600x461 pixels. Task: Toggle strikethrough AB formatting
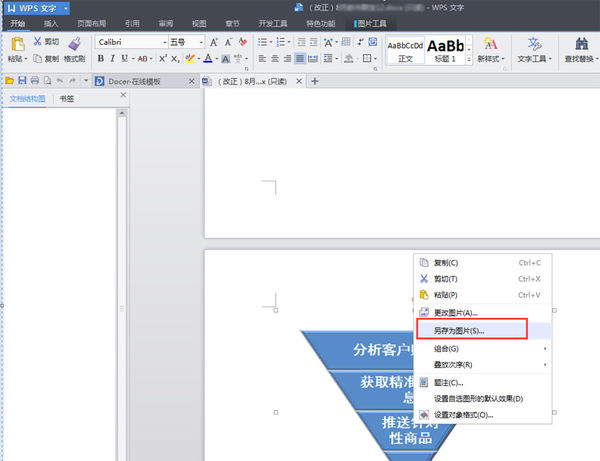pos(142,59)
